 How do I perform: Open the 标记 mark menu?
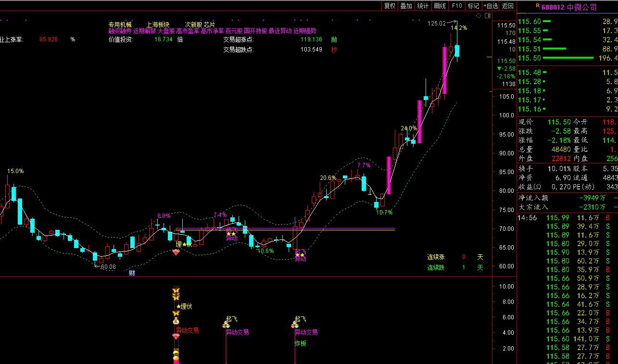[473, 6]
